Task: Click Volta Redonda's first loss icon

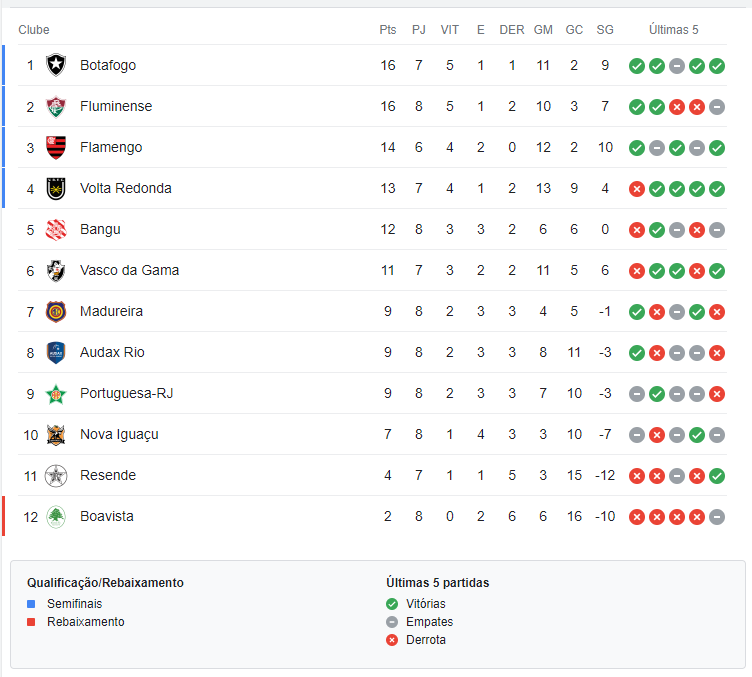Action: (x=636, y=189)
